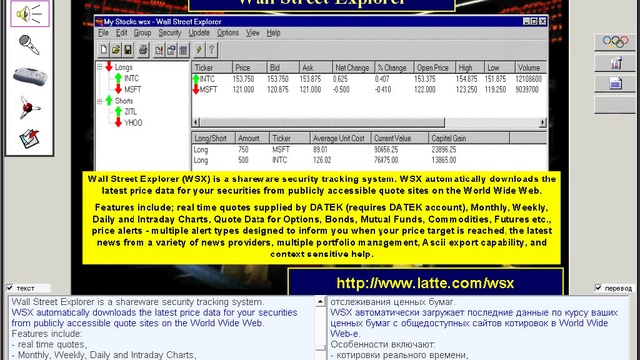Click the Amount column header
Screen dimensions: 640x360
(252, 138)
